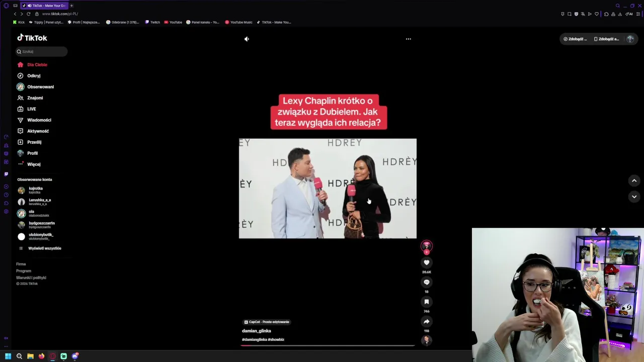The width and height of the screenshot is (644, 362).
Task: Go to next video with down arrow
Action: pos(634,197)
